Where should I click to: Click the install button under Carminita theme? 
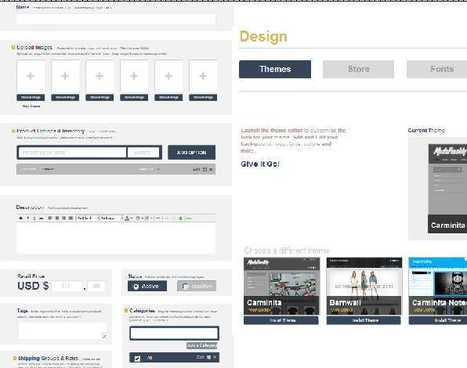click(x=281, y=320)
